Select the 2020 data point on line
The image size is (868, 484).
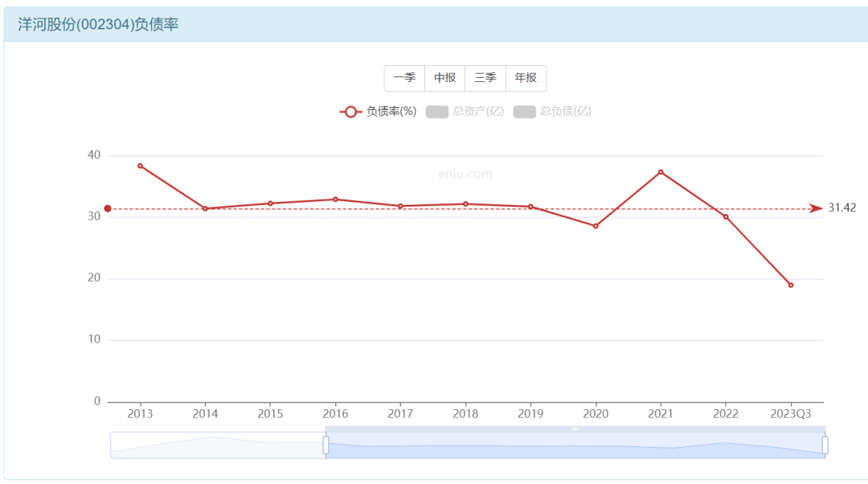pos(596,226)
